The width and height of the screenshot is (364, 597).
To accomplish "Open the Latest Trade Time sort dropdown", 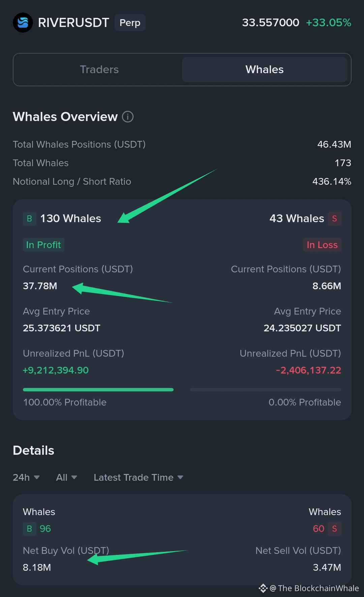I will pos(138,477).
